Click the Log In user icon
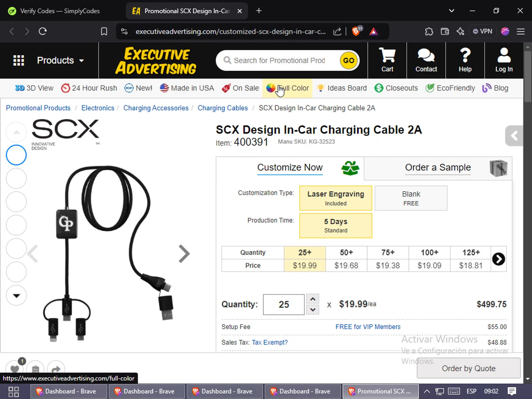Image resolution: width=532 pixels, height=399 pixels. (x=504, y=60)
